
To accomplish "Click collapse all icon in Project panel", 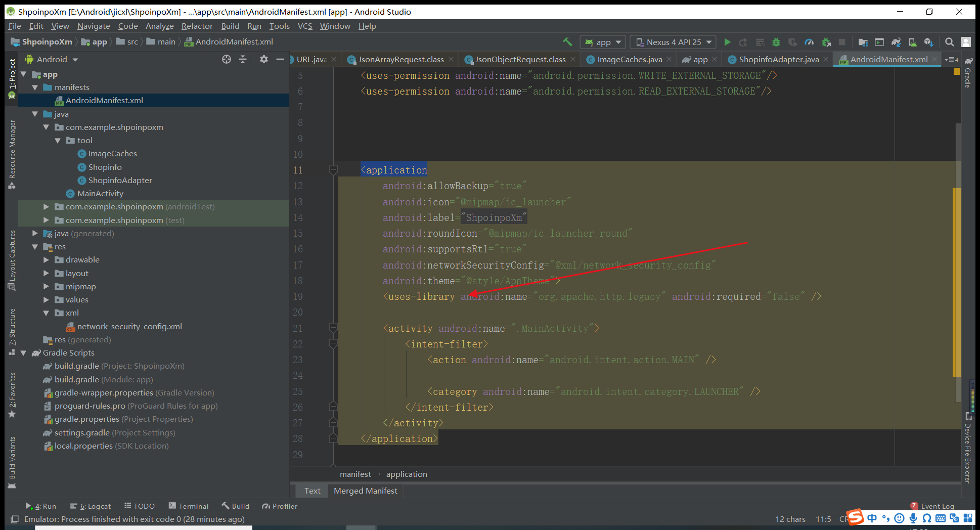I will pos(243,59).
